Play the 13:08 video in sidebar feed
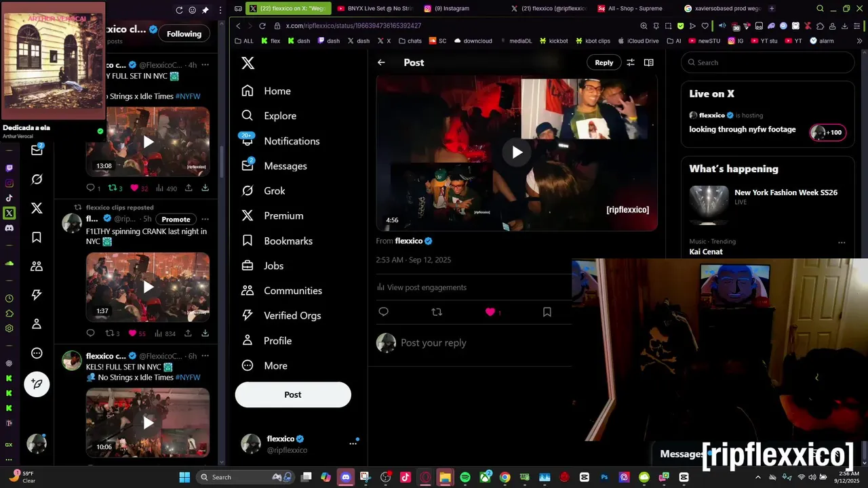Image resolution: width=868 pixels, height=488 pixels. point(148,142)
